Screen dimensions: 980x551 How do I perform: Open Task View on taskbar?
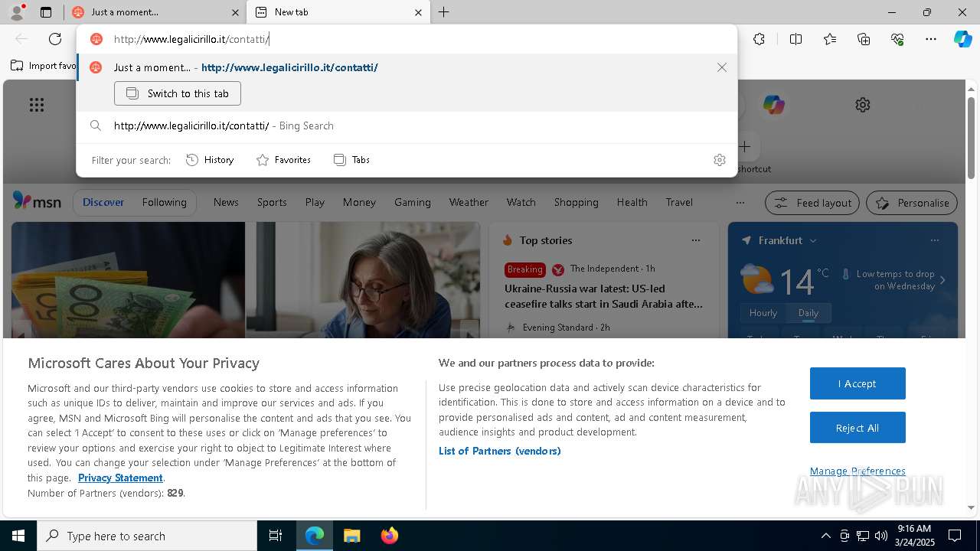click(x=276, y=536)
